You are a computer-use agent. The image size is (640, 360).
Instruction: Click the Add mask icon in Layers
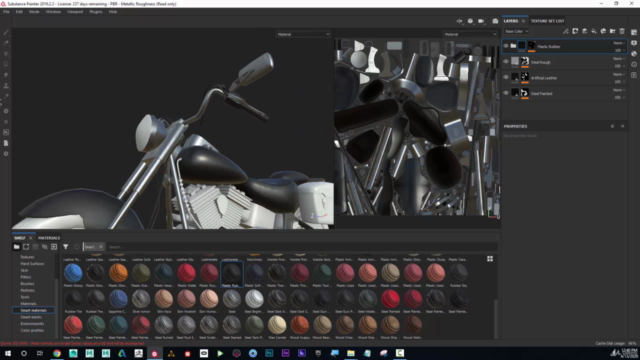(575, 31)
